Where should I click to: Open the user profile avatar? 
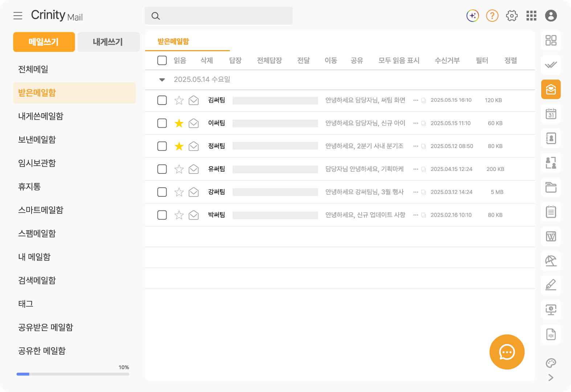pyautogui.click(x=551, y=16)
